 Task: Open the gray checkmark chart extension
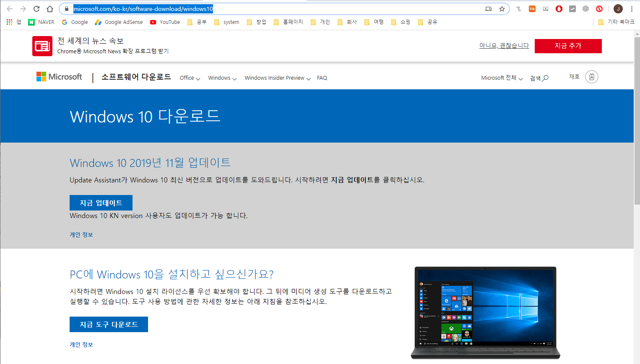(x=572, y=9)
